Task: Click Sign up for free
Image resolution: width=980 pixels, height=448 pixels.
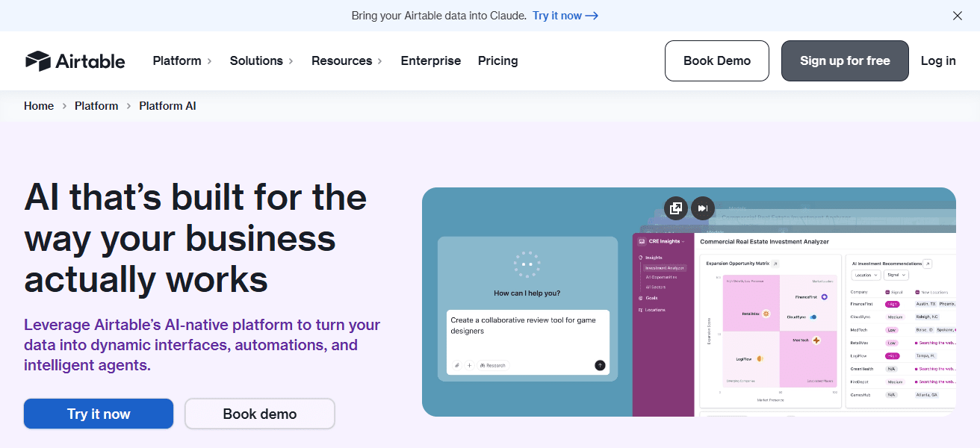Action: point(845,61)
